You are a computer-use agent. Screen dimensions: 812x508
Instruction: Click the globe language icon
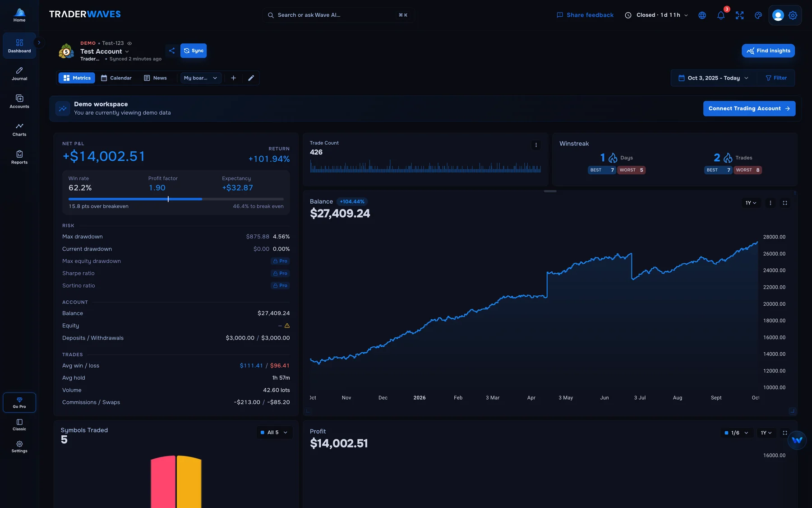tap(702, 15)
